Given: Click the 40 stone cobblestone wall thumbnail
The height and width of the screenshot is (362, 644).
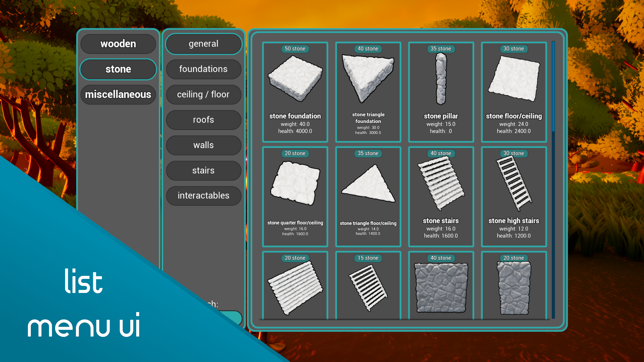Looking at the screenshot, I should coord(441,288).
